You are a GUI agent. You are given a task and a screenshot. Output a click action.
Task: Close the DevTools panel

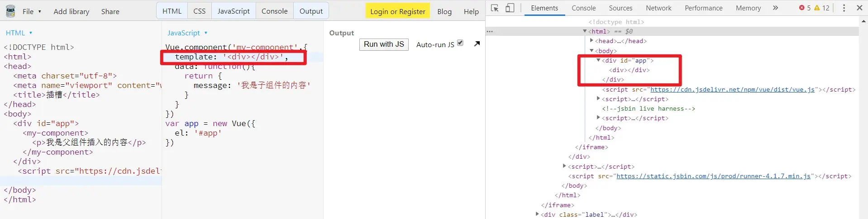tap(859, 8)
